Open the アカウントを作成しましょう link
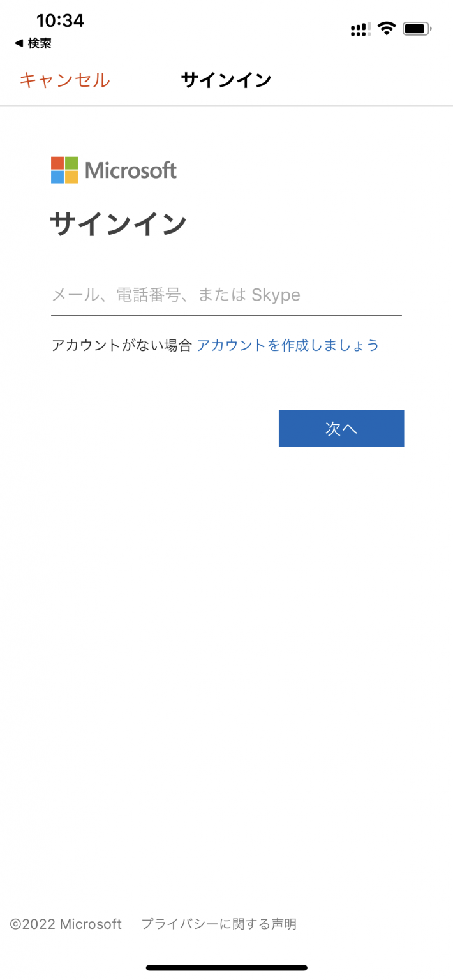Screen dimensions: 453x980 (x=288, y=346)
